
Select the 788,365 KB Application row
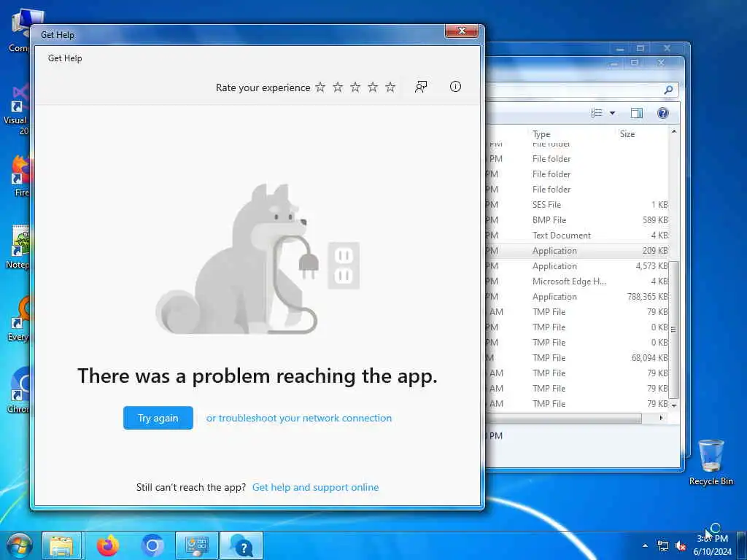tap(578, 296)
